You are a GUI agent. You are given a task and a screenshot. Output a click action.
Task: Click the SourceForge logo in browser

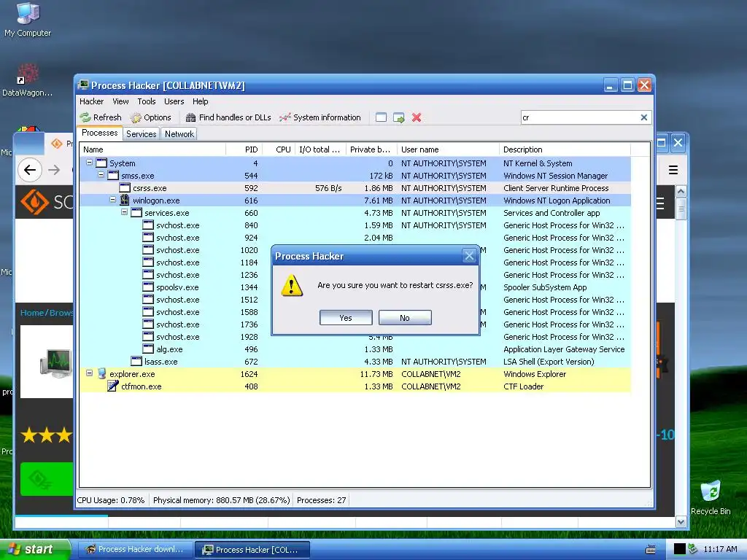(46, 202)
